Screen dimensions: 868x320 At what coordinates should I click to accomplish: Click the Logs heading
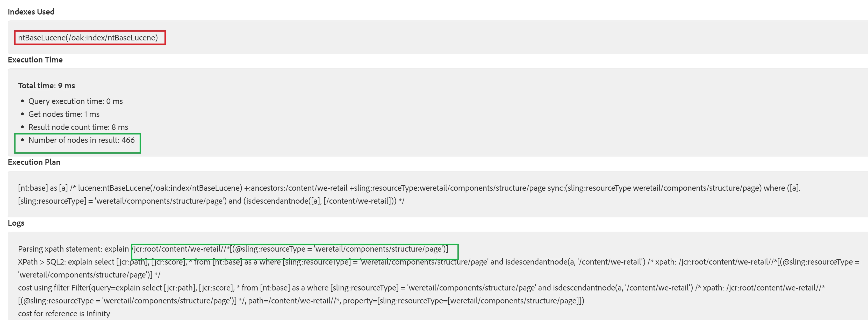16,223
